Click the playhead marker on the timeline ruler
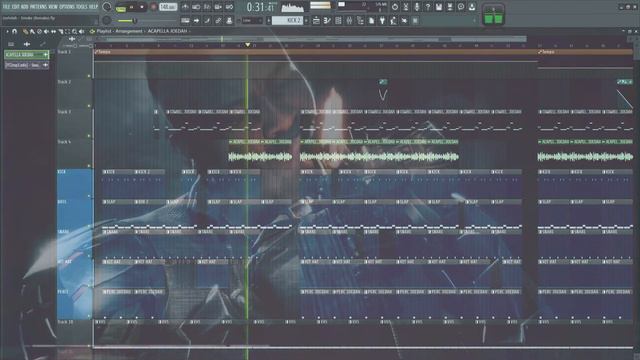Screen dimensions: 640x360 [247, 44]
